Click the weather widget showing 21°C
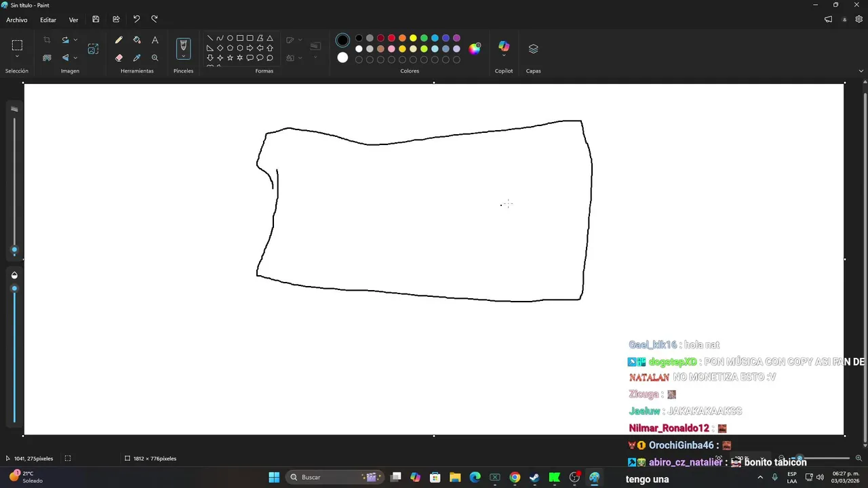Viewport: 868px width, 488px height. click(26, 477)
